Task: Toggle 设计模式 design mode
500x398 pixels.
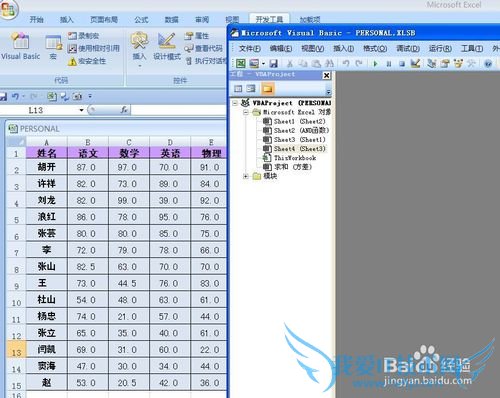Action: [167, 47]
